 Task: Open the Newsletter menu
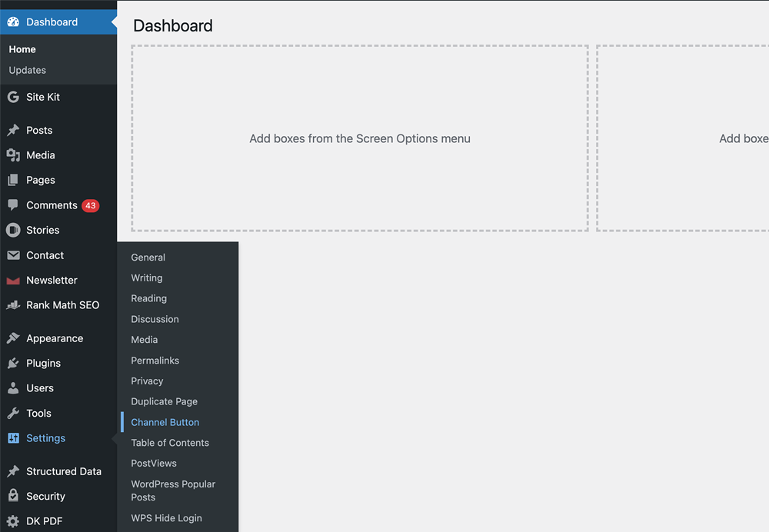(x=52, y=281)
